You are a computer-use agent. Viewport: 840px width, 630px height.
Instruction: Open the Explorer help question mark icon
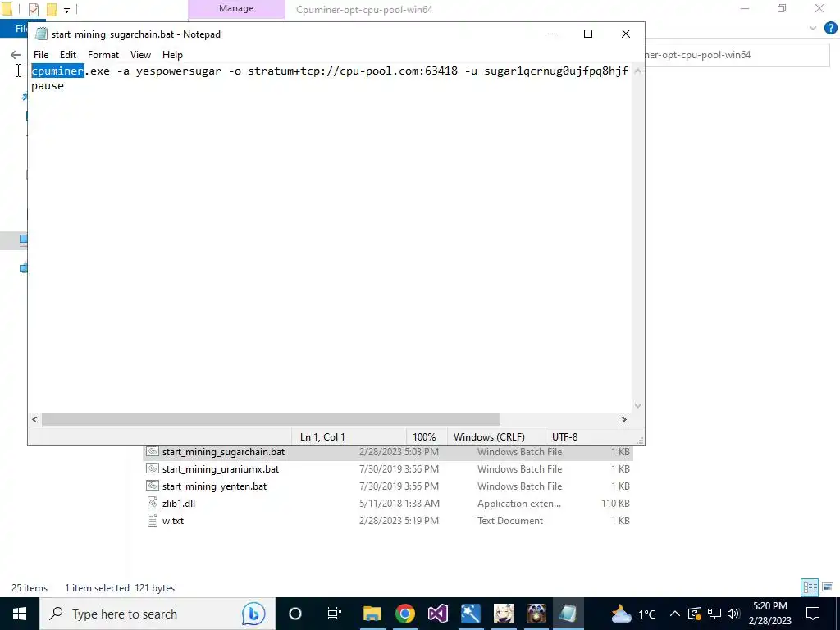(x=830, y=28)
